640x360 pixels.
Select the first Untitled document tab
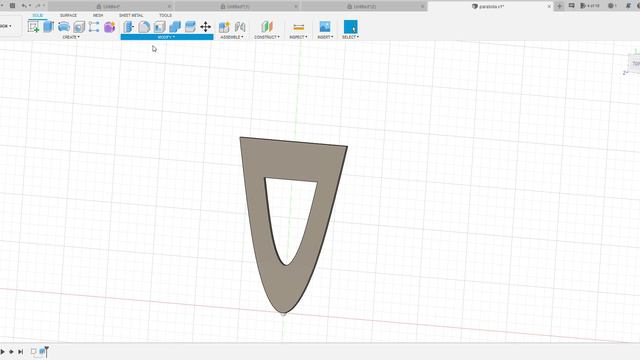click(111, 7)
